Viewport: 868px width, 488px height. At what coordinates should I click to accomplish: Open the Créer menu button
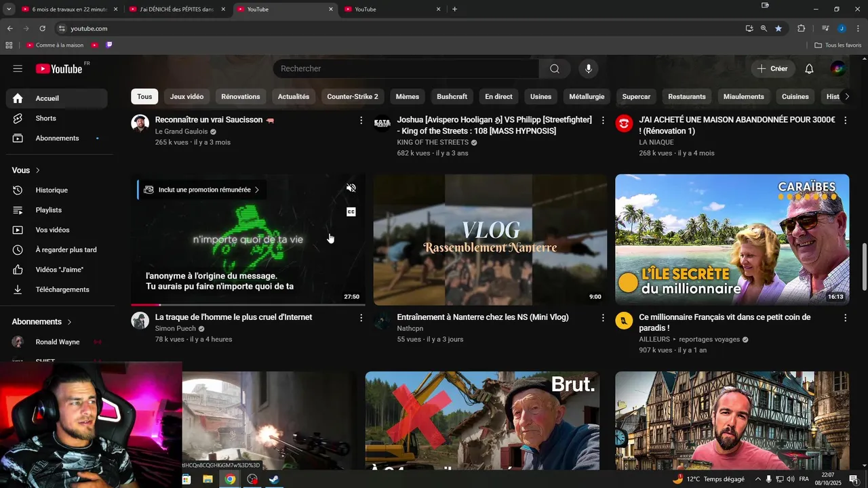pyautogui.click(x=772, y=68)
